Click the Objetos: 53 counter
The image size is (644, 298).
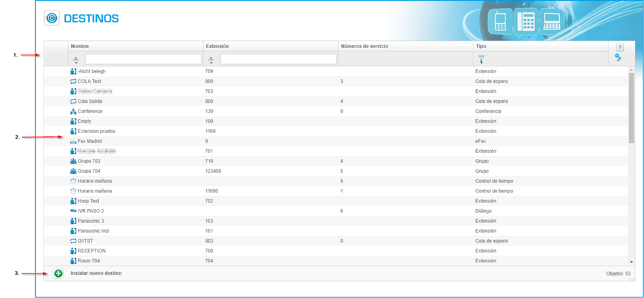[618, 274]
